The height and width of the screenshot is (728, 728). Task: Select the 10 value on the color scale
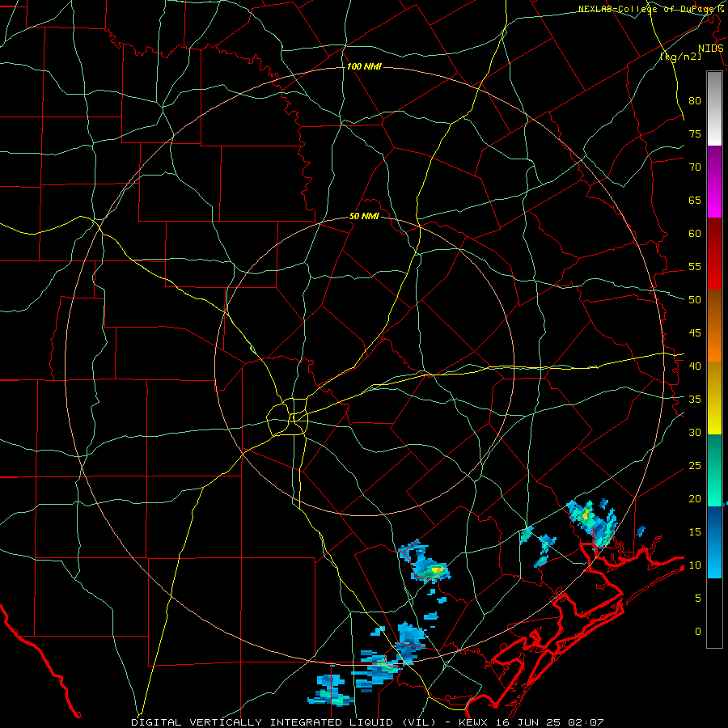click(695, 565)
